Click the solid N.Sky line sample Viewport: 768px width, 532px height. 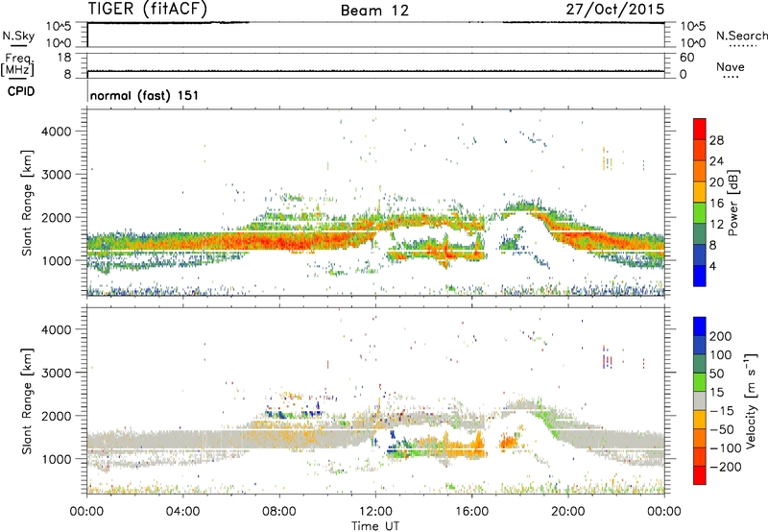(x=18, y=45)
